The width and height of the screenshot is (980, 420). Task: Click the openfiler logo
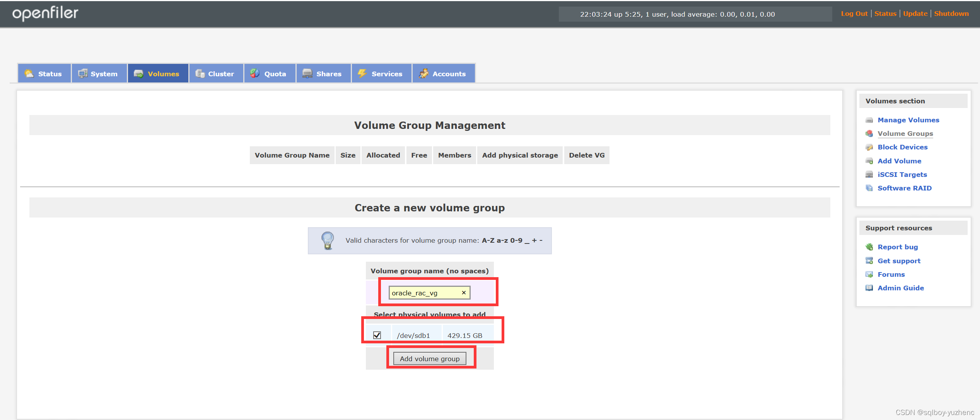[x=45, y=13]
